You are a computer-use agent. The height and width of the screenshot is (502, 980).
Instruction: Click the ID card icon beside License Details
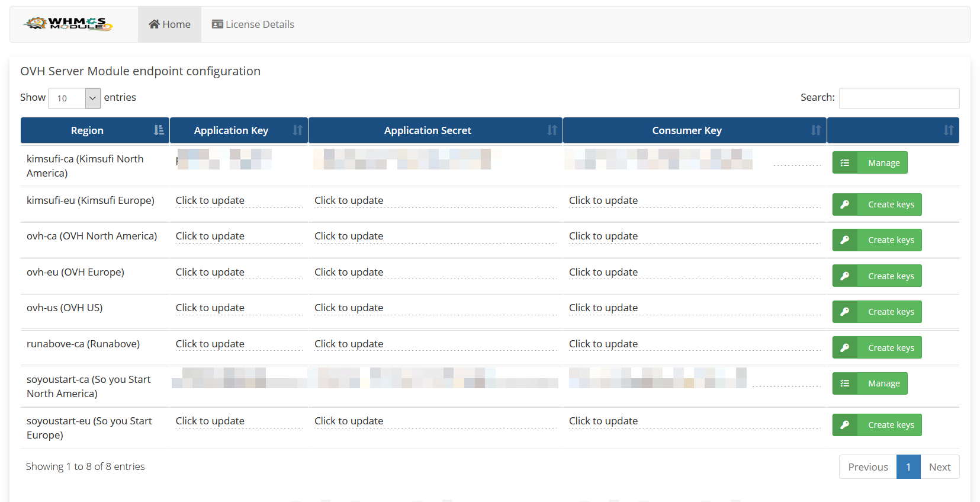click(217, 24)
